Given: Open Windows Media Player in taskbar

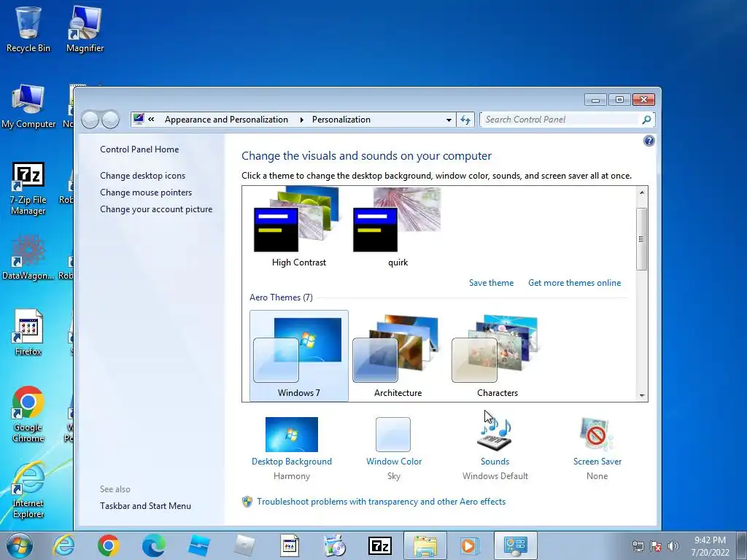Looking at the screenshot, I should 469,545.
